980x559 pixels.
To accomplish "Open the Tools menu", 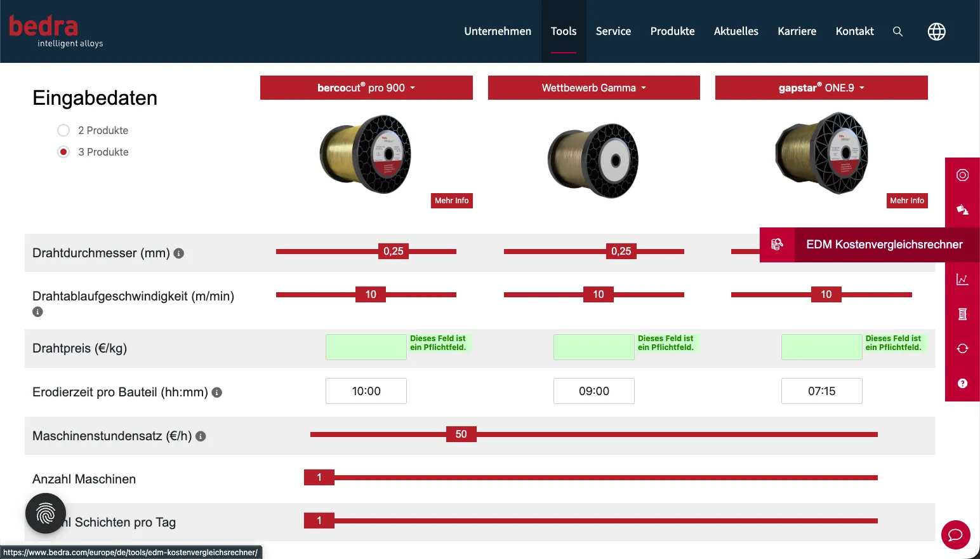I will pos(564,31).
